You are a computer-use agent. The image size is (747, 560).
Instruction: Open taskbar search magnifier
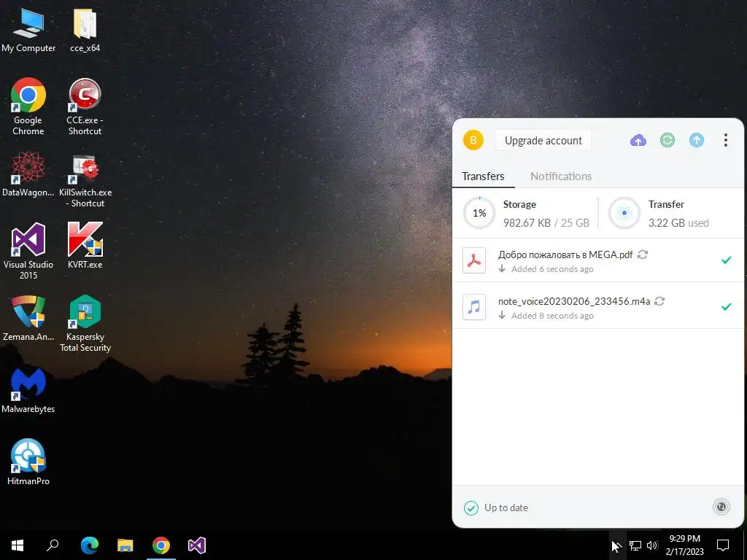(x=53, y=545)
